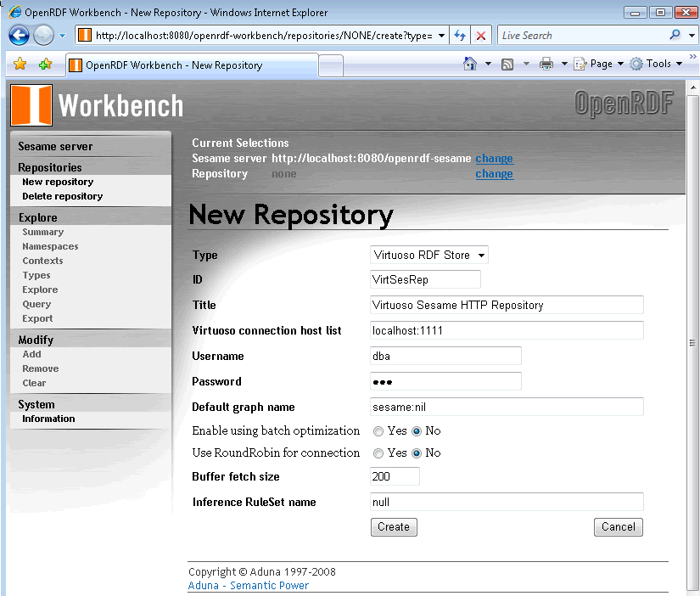
Task: Click the RSS feeds icon
Action: coord(507,64)
